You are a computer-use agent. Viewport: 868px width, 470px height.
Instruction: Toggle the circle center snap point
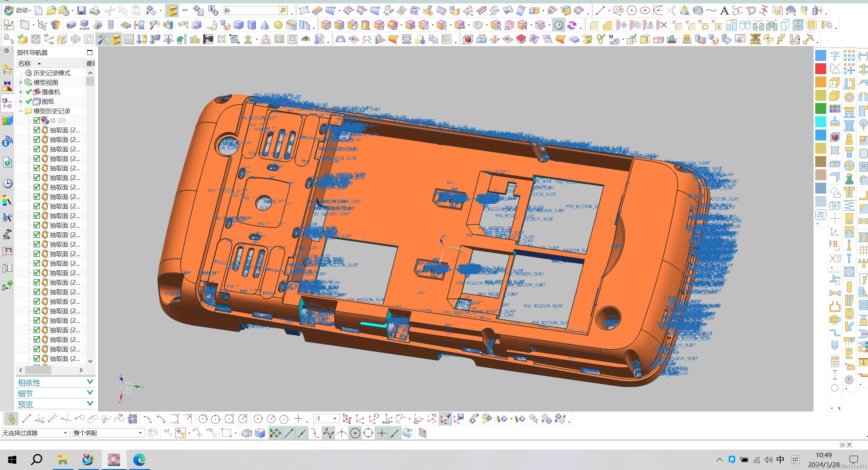(355, 433)
